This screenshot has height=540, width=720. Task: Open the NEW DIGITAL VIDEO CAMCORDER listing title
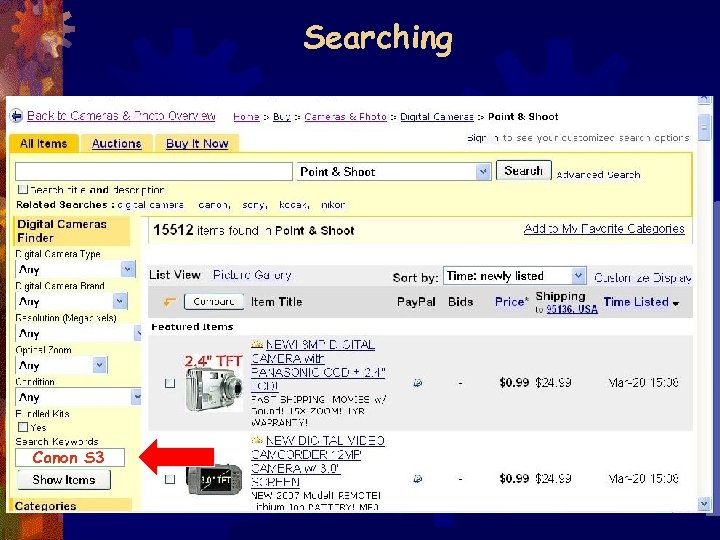coord(318,461)
